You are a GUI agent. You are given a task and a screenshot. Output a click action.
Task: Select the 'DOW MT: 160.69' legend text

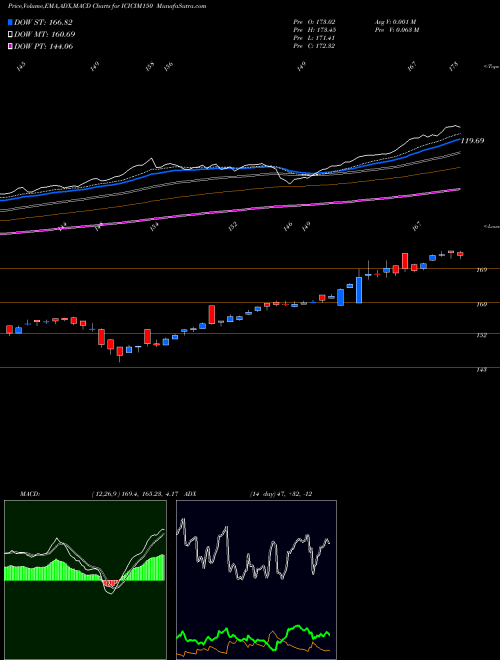[45, 34]
